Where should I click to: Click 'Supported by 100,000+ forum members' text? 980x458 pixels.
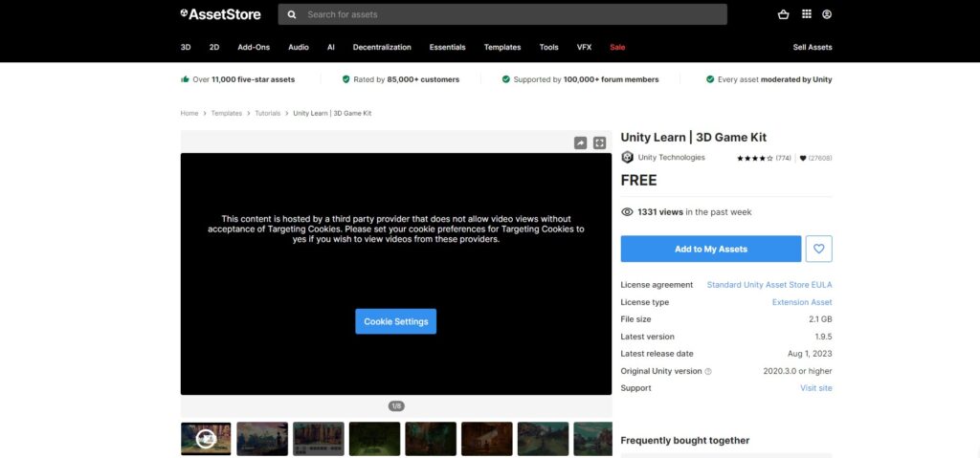(x=587, y=79)
